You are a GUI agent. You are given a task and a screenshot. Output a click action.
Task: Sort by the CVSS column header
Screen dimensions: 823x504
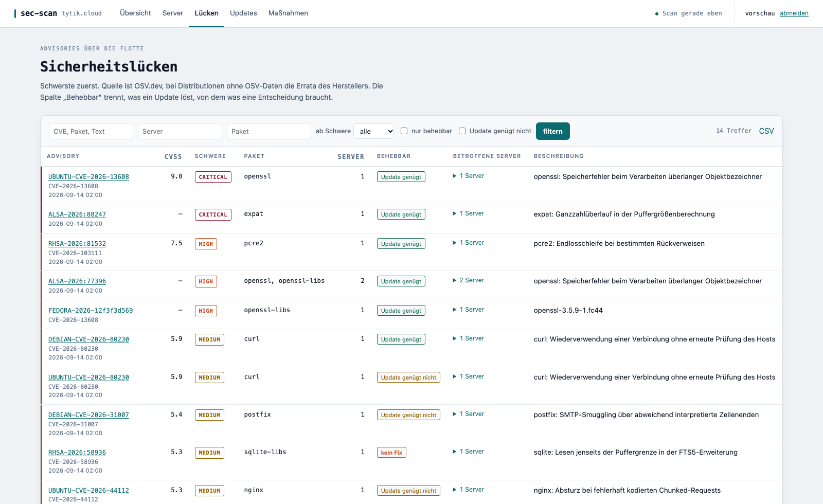pos(173,157)
